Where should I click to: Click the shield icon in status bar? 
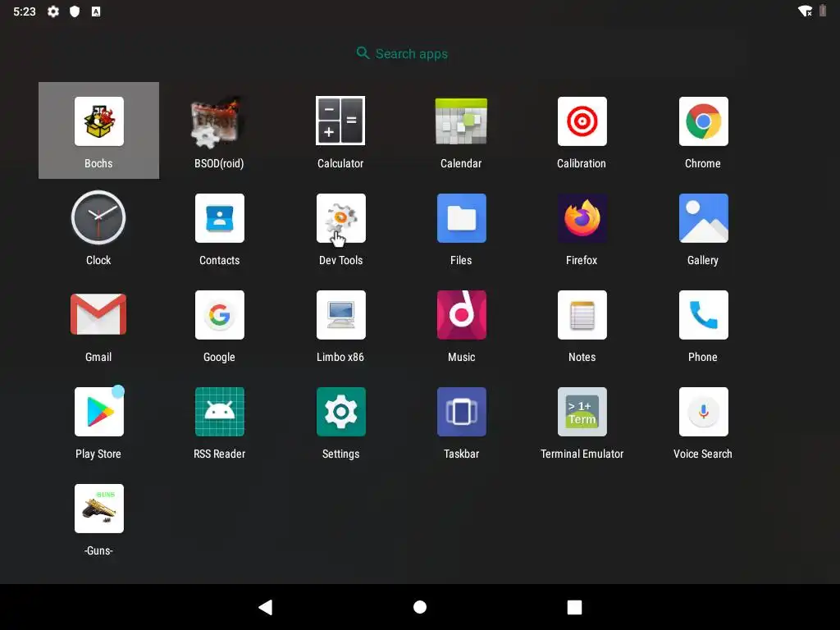[x=75, y=11]
